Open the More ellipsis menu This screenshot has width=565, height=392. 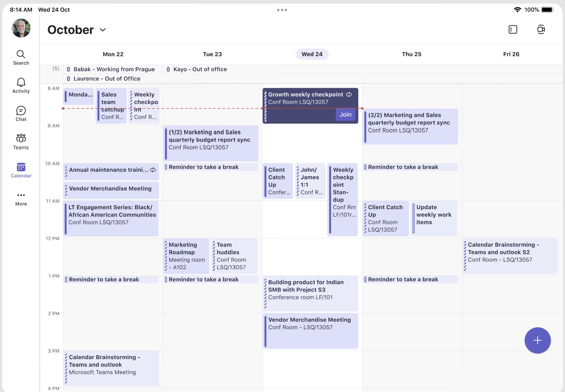click(x=21, y=199)
